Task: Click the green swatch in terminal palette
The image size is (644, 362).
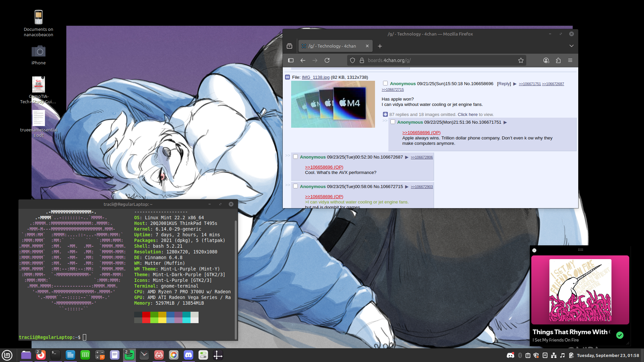Action: [x=154, y=314]
